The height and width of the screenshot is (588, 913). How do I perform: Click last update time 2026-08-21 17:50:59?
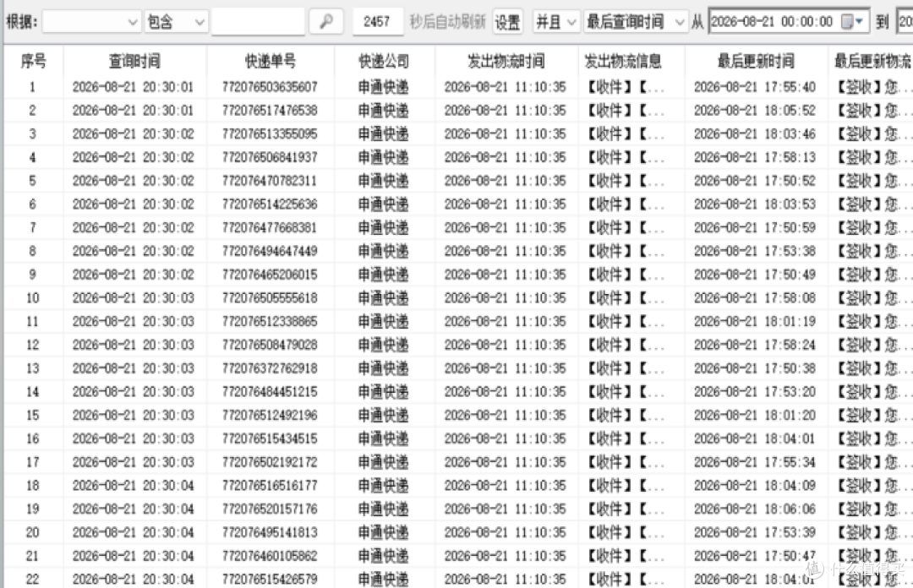pyautogui.click(x=755, y=227)
